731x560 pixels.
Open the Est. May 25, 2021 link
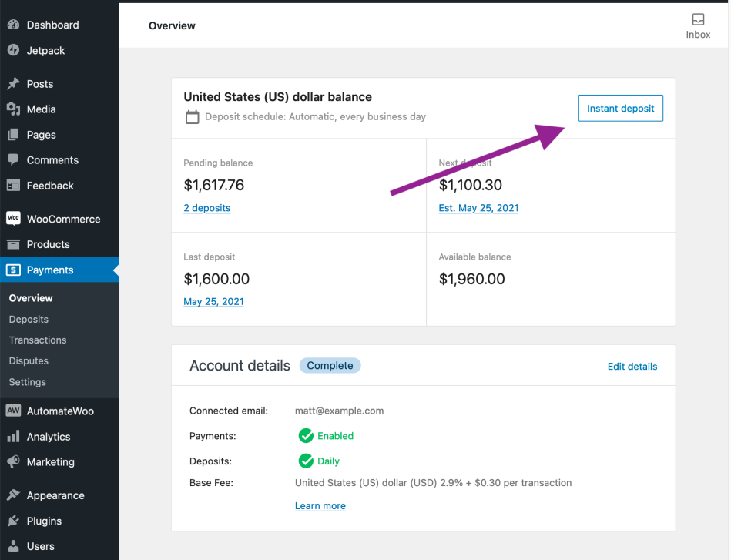tap(478, 208)
